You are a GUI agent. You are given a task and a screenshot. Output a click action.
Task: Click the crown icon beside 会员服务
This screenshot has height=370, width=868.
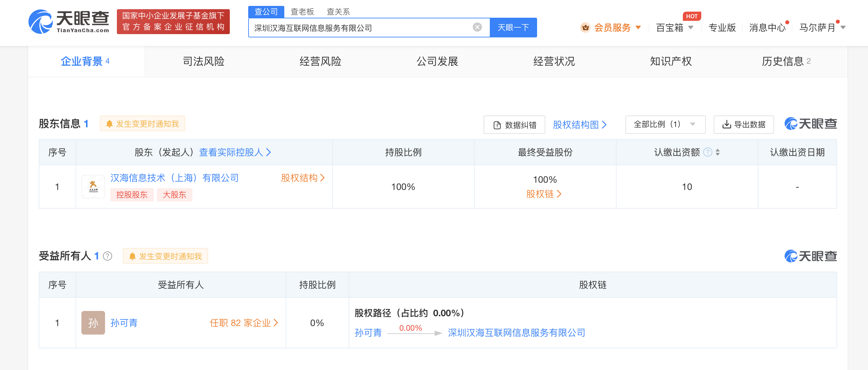coord(585,28)
